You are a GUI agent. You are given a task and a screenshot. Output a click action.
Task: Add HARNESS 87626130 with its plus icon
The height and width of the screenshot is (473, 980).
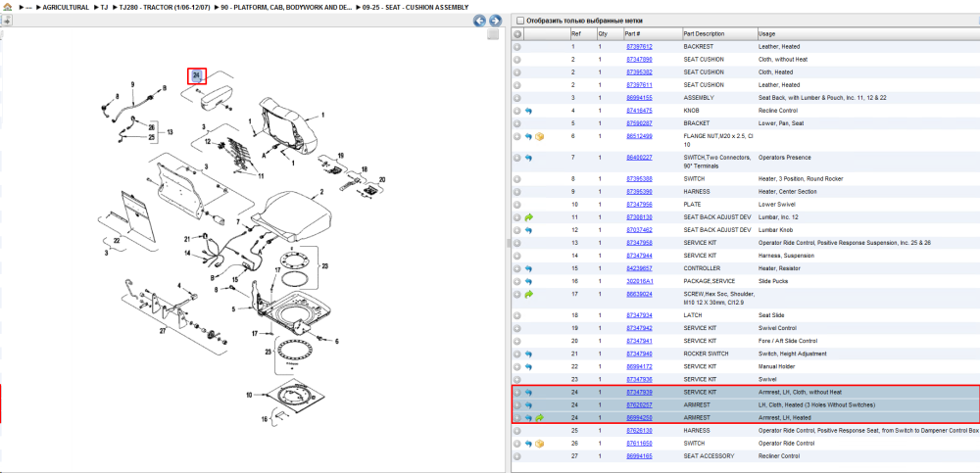517,431
